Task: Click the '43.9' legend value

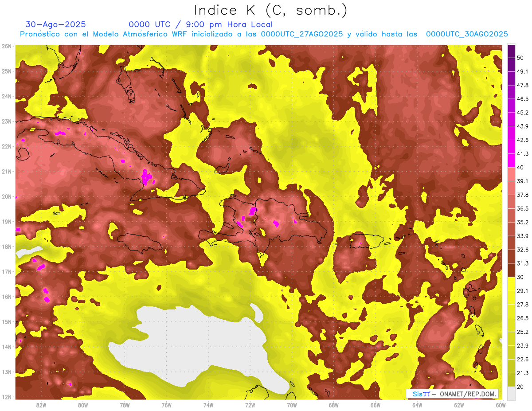Action: (x=522, y=126)
